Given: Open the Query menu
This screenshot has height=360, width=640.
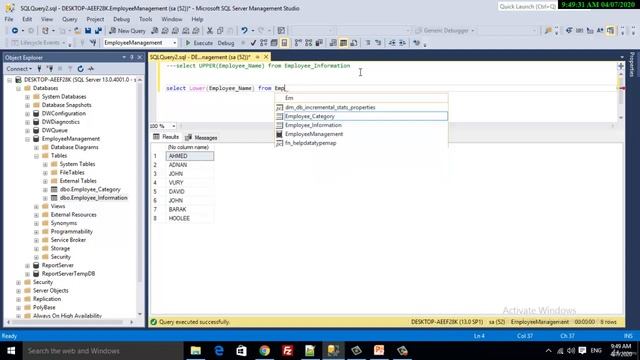Looking at the screenshot, I should 69,19.
